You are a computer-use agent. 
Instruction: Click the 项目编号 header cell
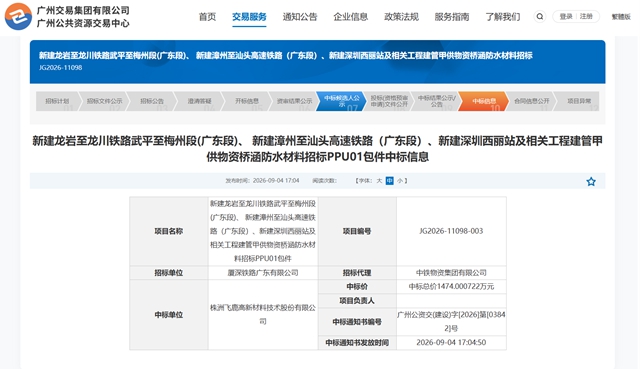click(357, 231)
